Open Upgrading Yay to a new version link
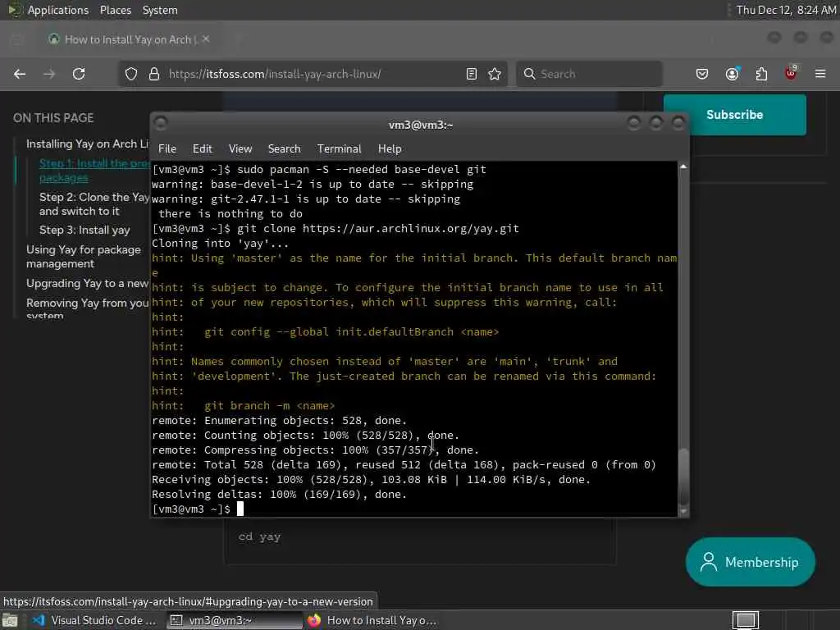This screenshot has width=840, height=630. point(87,283)
